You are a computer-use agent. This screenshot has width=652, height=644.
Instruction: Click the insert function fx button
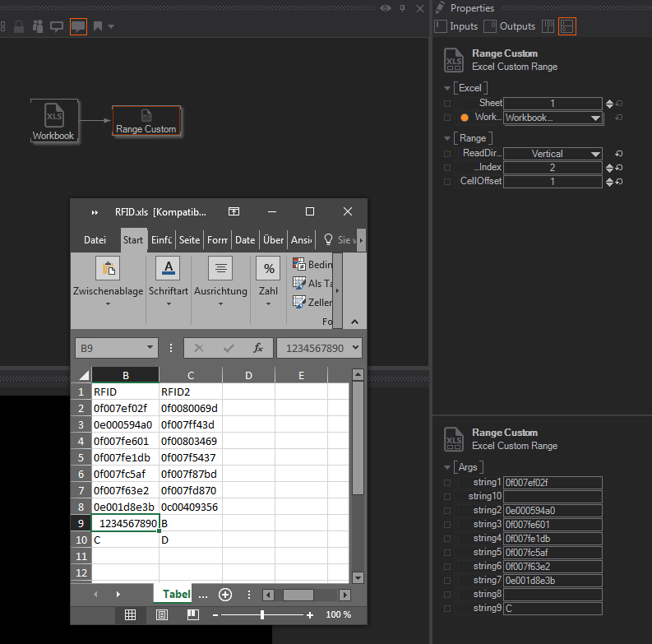tap(257, 348)
